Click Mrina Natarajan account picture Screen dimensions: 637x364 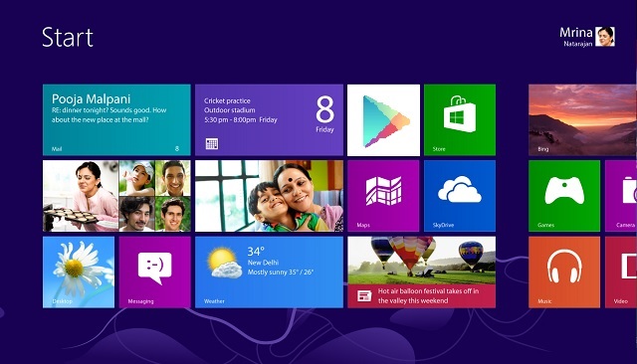point(605,37)
